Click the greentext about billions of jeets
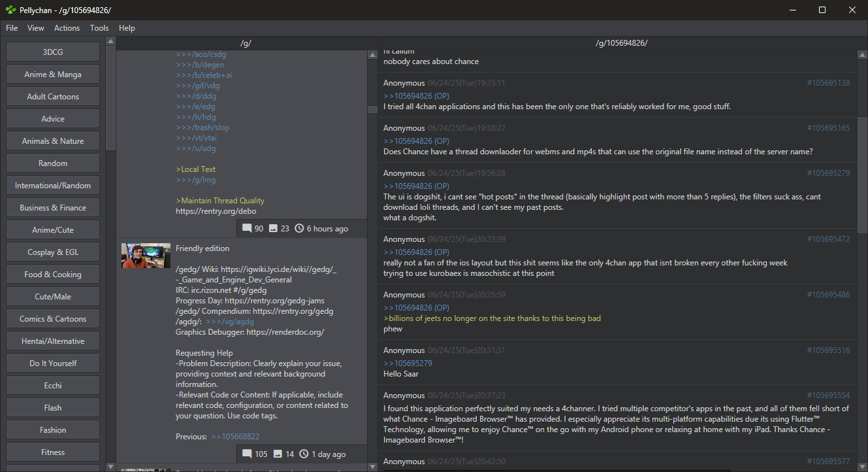The image size is (868, 472). point(492,318)
